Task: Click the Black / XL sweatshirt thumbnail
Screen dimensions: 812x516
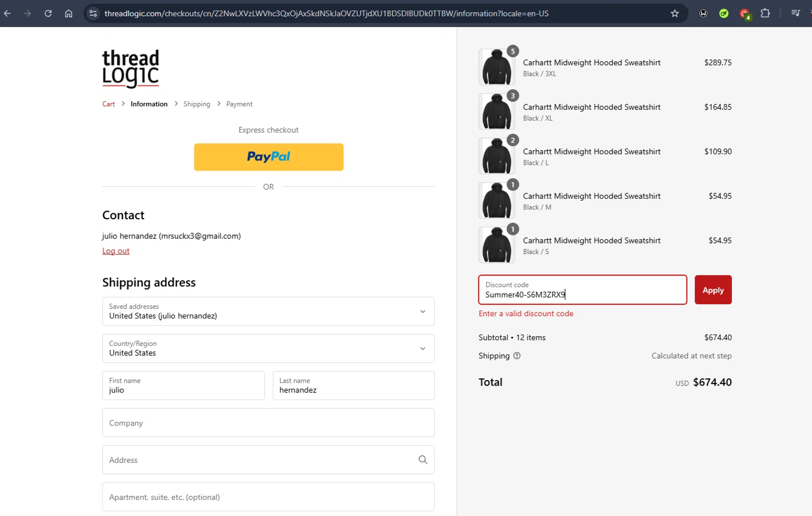Action: 496,112
